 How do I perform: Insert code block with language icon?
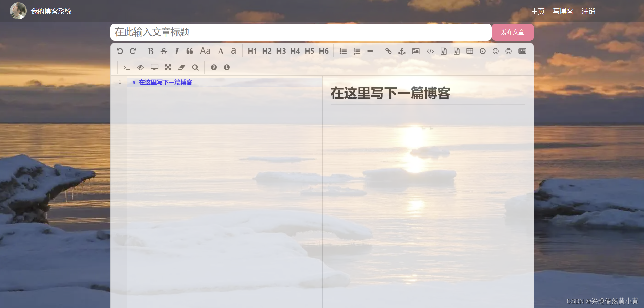[457, 51]
